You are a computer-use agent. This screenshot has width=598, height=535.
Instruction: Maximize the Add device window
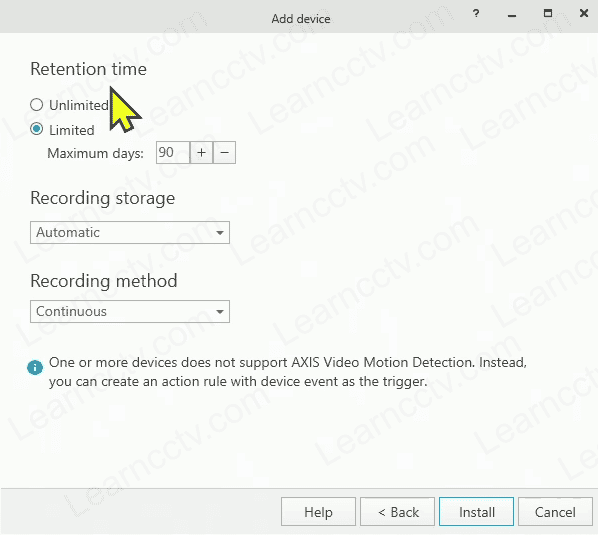pyautogui.click(x=548, y=13)
